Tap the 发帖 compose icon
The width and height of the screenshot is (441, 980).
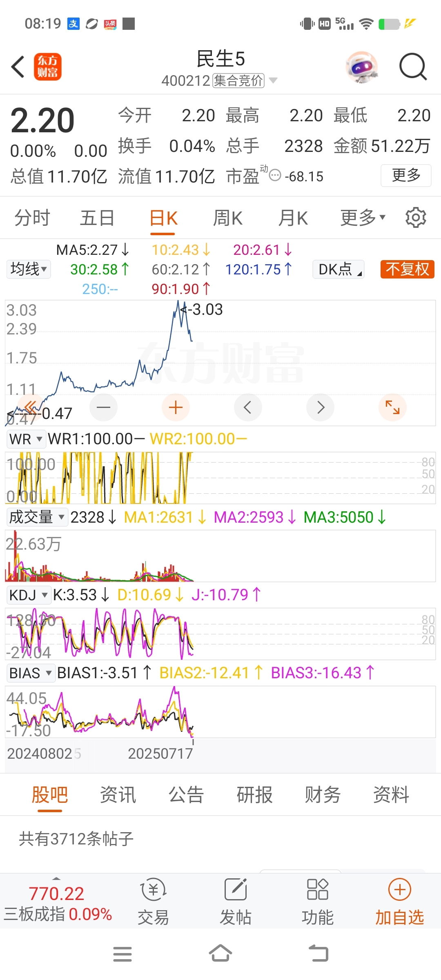pos(236,890)
